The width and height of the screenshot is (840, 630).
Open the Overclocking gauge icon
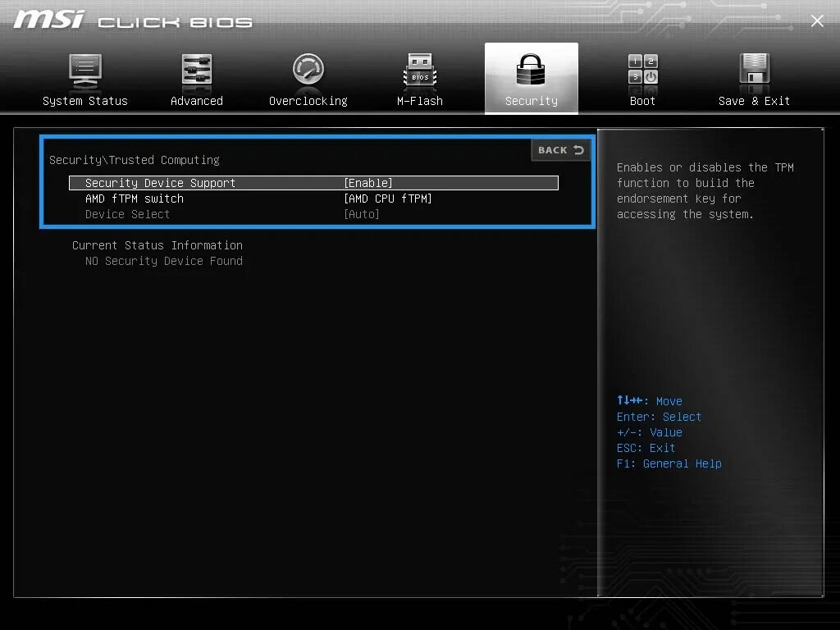308,69
